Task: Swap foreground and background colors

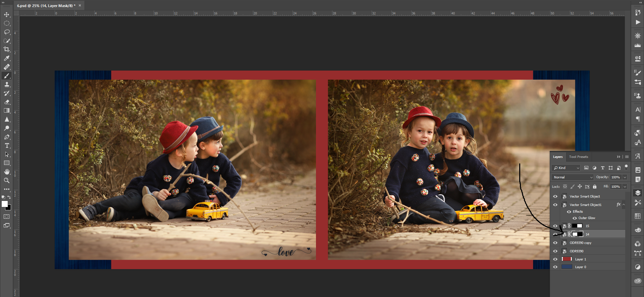Action: [9, 197]
